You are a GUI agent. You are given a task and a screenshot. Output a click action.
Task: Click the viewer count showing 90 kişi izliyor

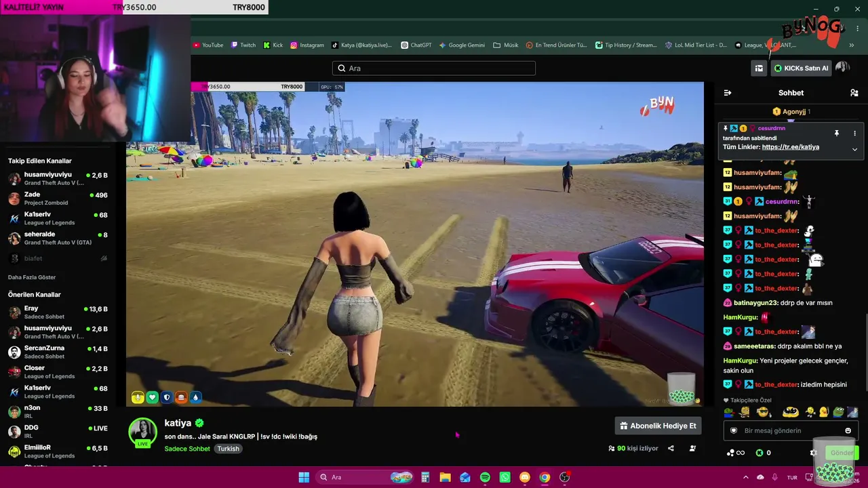(x=633, y=448)
